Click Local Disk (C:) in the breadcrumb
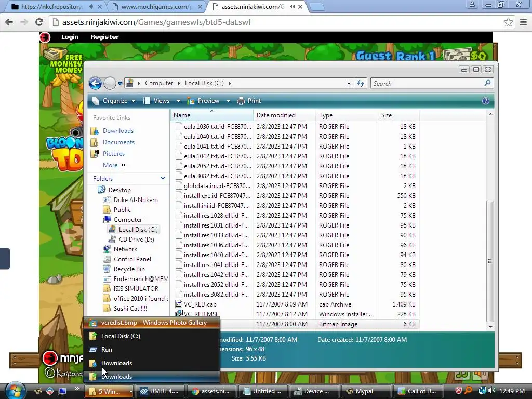This screenshot has height=399, width=532. (204, 83)
